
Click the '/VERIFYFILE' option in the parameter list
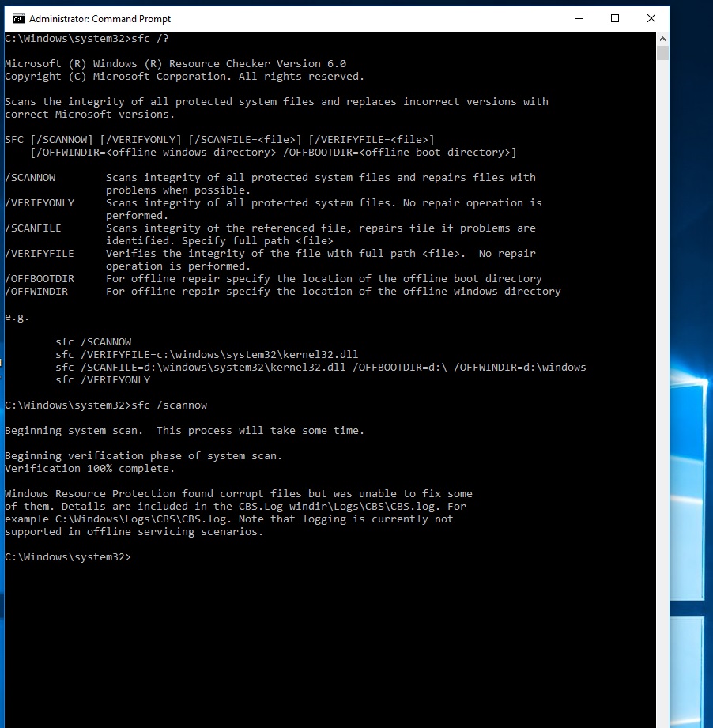pyautogui.click(x=40, y=254)
